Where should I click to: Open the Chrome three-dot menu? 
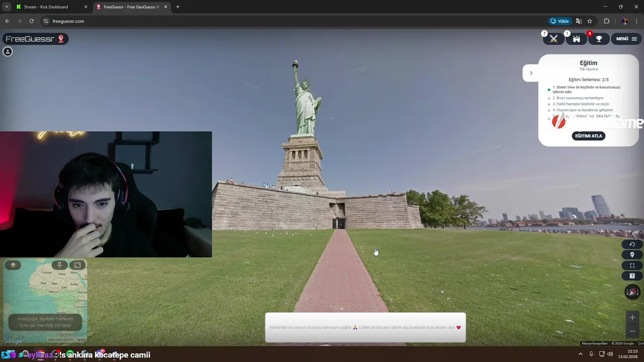click(637, 21)
